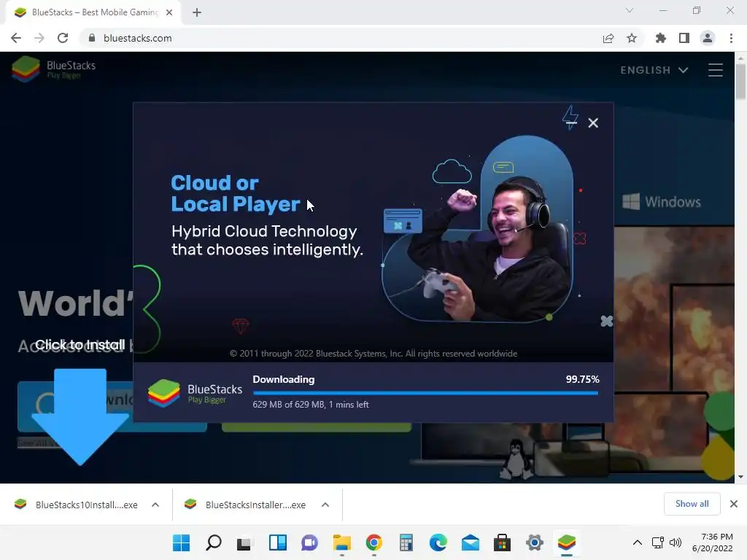The image size is (747, 560).
Task: Click the download progress bar
Action: pos(425,393)
